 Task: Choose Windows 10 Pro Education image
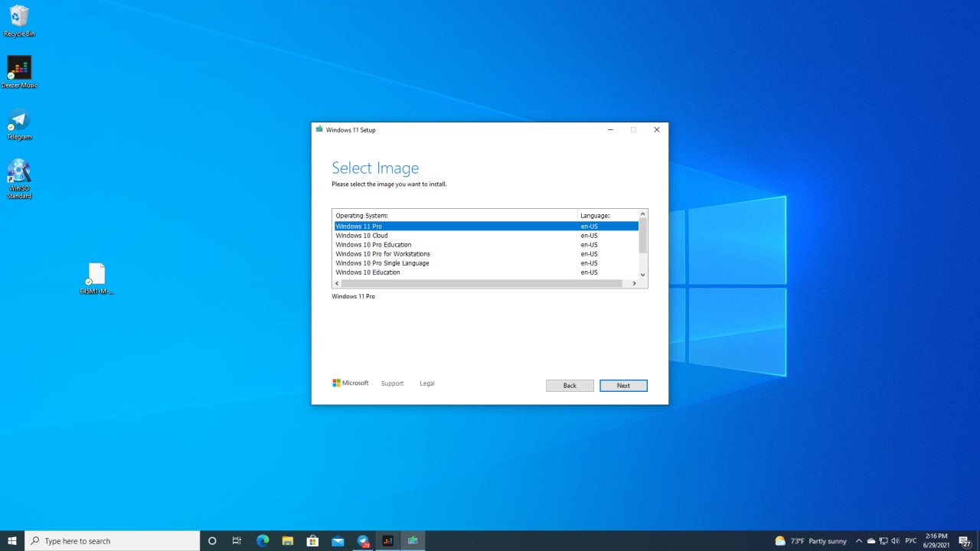486,245
